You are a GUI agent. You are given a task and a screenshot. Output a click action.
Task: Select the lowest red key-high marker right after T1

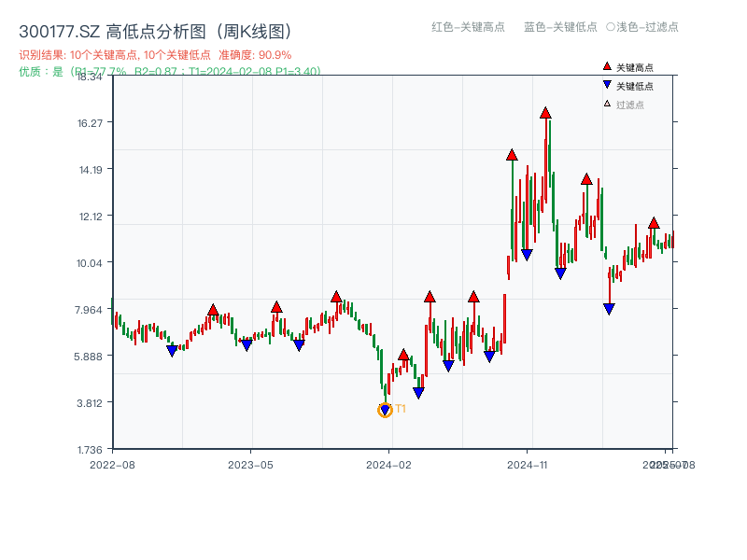click(x=403, y=355)
